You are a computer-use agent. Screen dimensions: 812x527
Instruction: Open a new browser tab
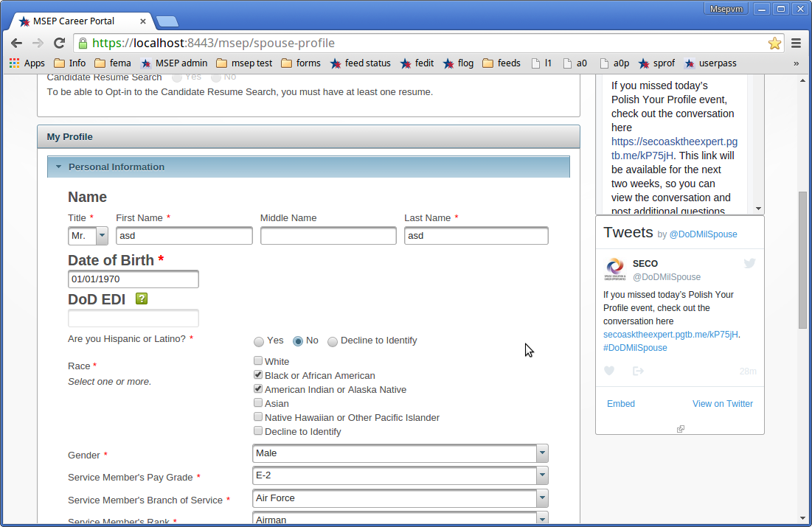click(167, 21)
